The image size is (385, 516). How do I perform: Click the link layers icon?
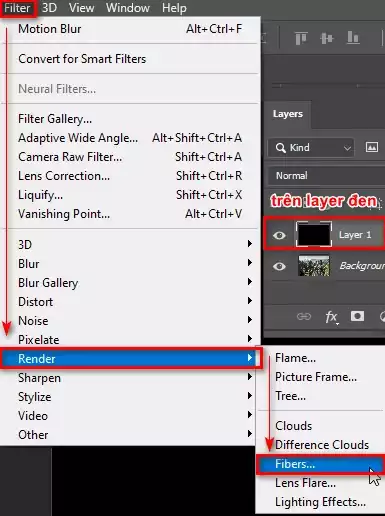(x=304, y=316)
